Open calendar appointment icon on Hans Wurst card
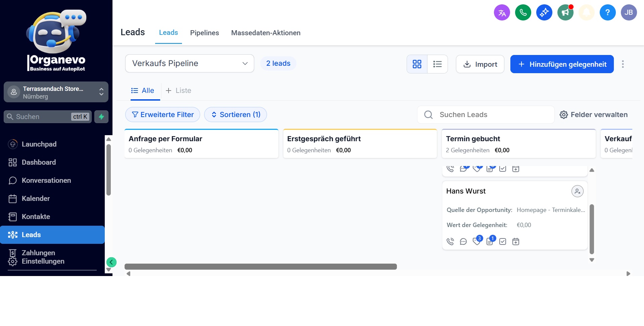644x326 pixels. (x=516, y=241)
